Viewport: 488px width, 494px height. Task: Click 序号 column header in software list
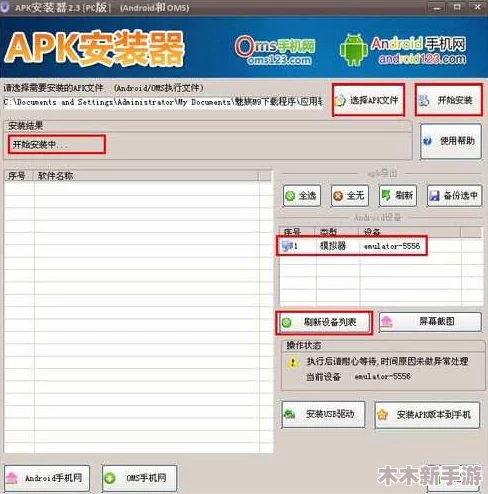(x=17, y=176)
